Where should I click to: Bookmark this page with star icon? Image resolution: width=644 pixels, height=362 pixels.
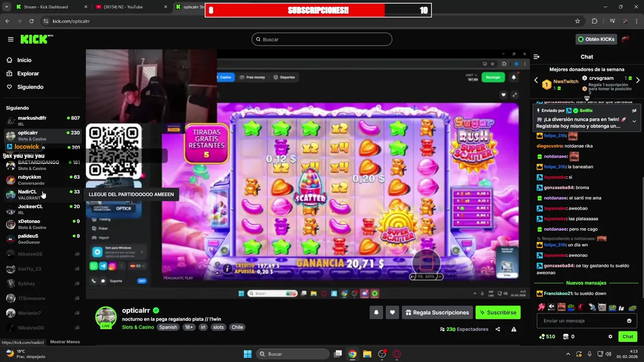tap(578, 21)
